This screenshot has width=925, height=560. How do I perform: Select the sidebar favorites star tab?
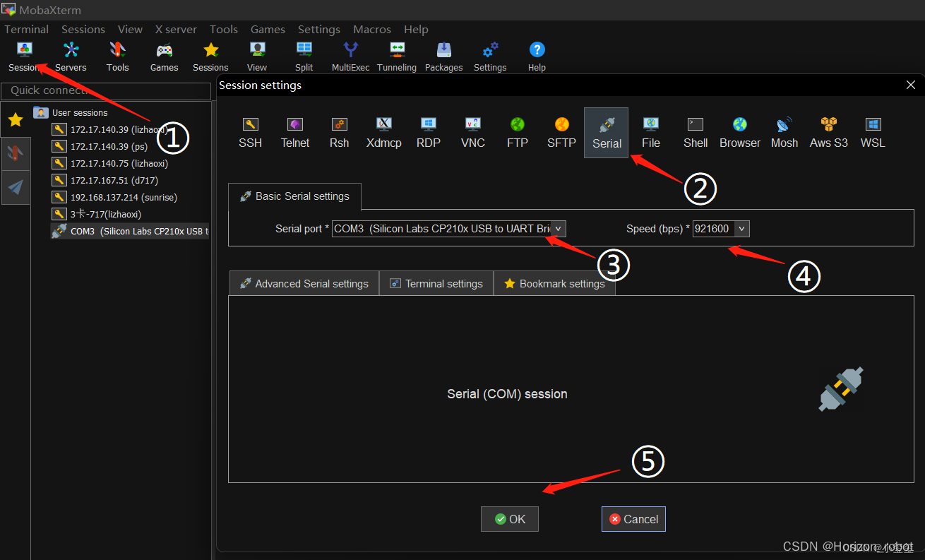click(16, 119)
